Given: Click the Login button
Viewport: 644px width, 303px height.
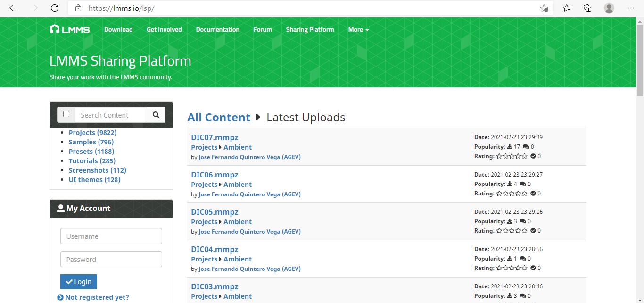Looking at the screenshot, I should [79, 282].
